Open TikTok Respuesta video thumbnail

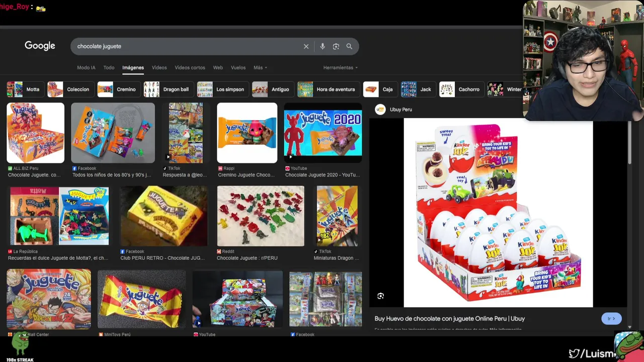click(x=186, y=133)
